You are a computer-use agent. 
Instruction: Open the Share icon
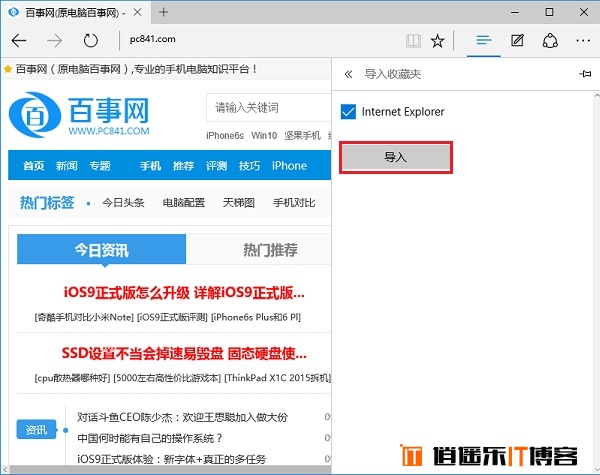tap(550, 40)
